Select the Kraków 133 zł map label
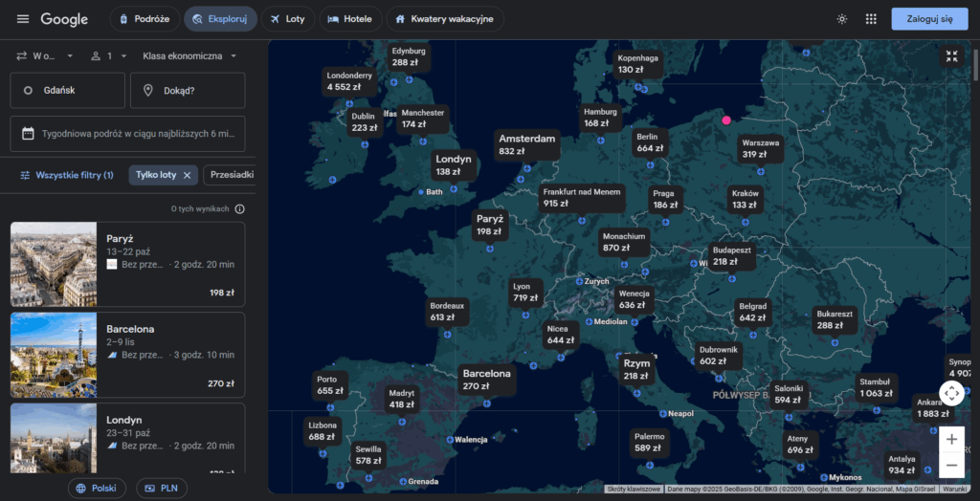Screen dimensions: 980x501 [745, 199]
